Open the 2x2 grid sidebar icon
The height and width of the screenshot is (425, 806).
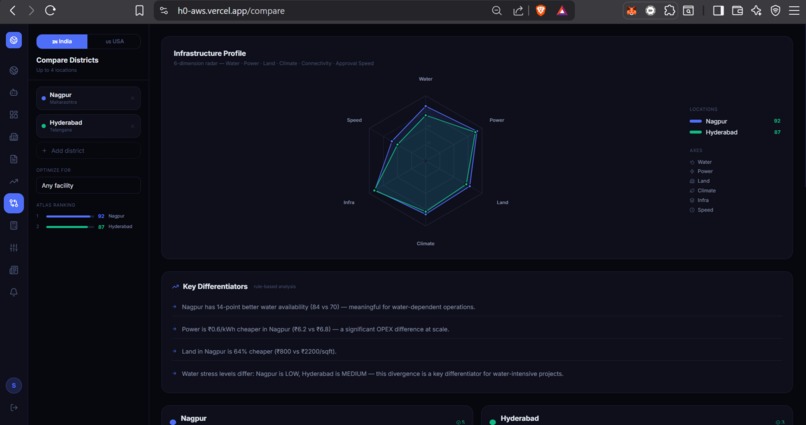pos(14,115)
